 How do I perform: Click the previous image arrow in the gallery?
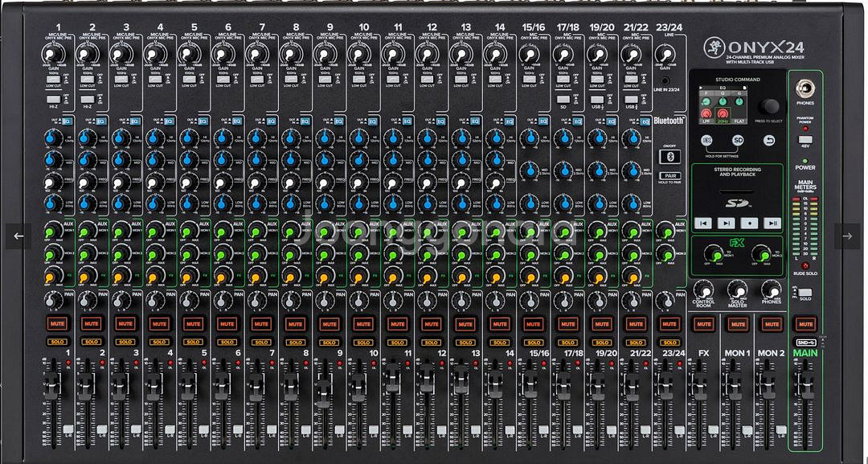pyautogui.click(x=18, y=236)
